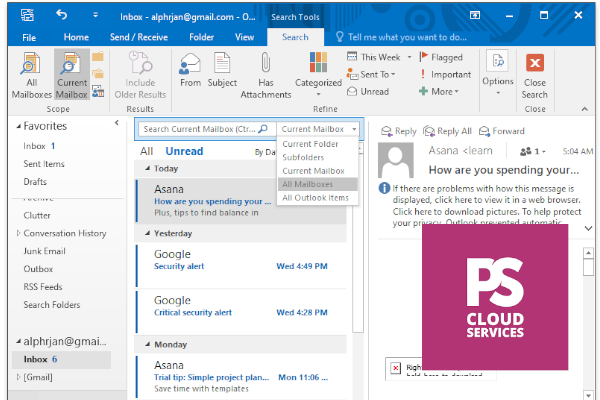Toggle the Flagged search filter
Screen dimensions: 600x400
click(x=439, y=58)
